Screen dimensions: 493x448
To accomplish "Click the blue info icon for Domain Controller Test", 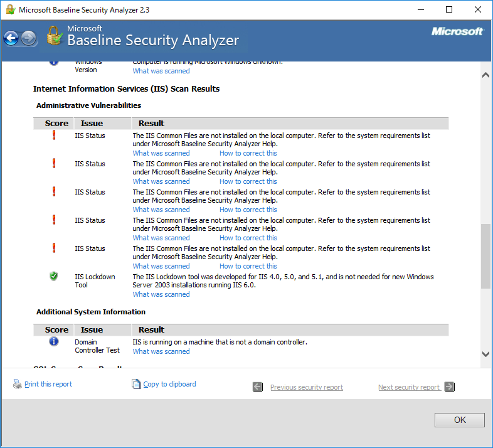I will pyautogui.click(x=54, y=341).
